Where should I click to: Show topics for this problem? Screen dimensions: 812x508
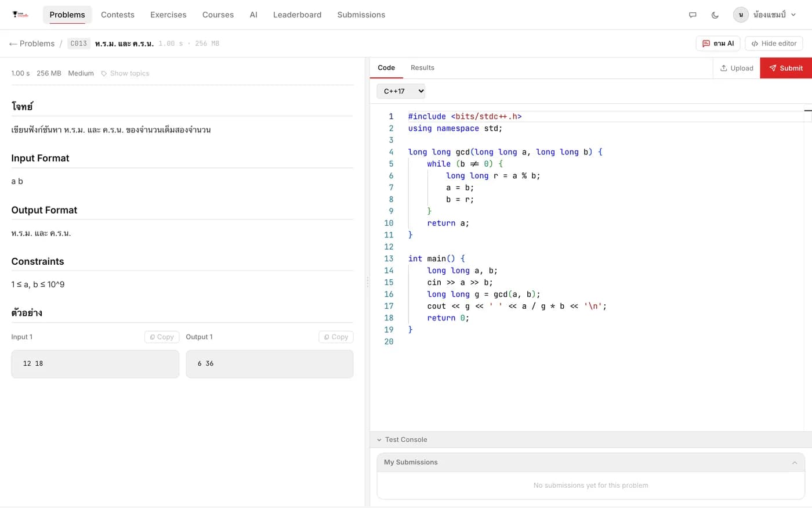click(x=125, y=73)
